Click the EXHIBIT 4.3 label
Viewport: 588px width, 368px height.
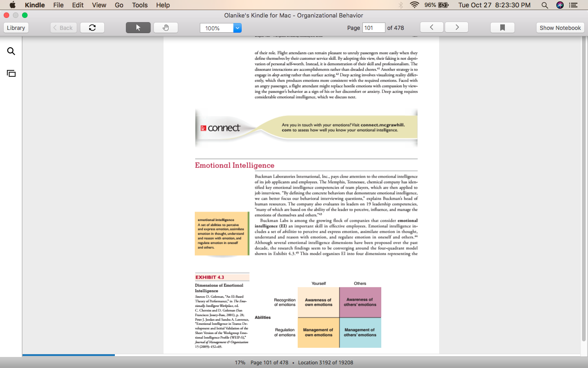[209, 277]
